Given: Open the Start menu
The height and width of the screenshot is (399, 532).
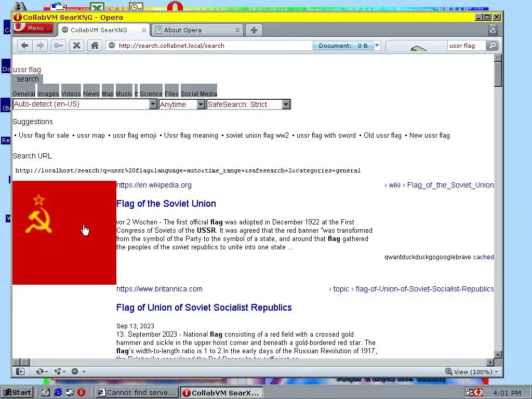Looking at the screenshot, I should click(17, 393).
